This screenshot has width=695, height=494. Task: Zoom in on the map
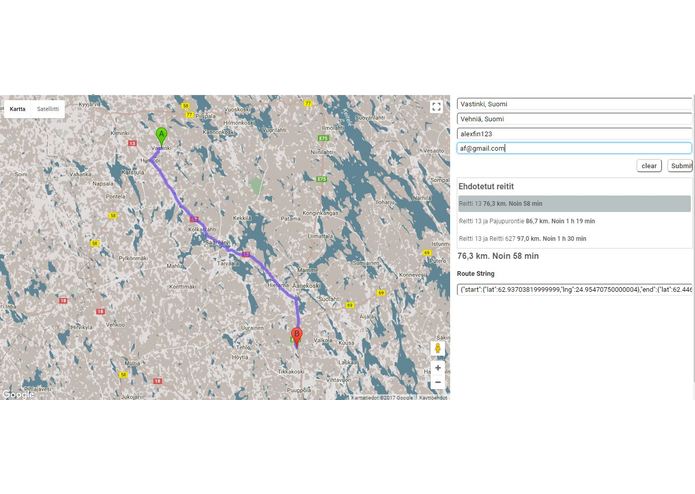coord(438,368)
